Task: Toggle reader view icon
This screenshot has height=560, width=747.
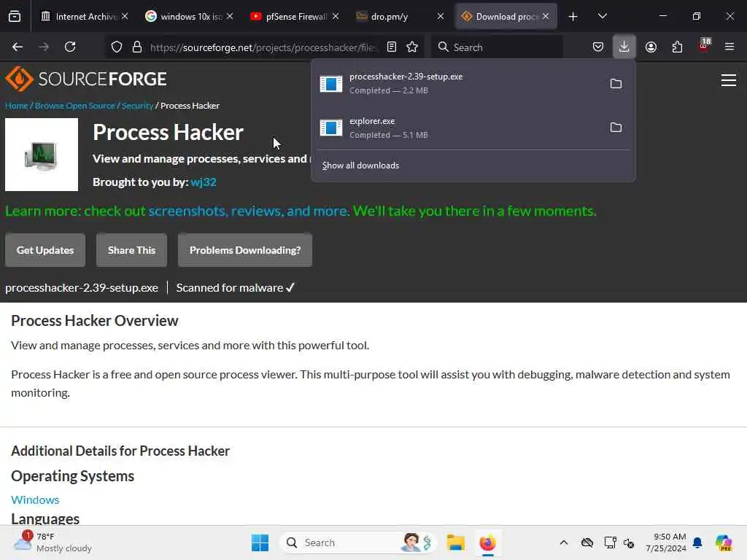Action: point(392,47)
